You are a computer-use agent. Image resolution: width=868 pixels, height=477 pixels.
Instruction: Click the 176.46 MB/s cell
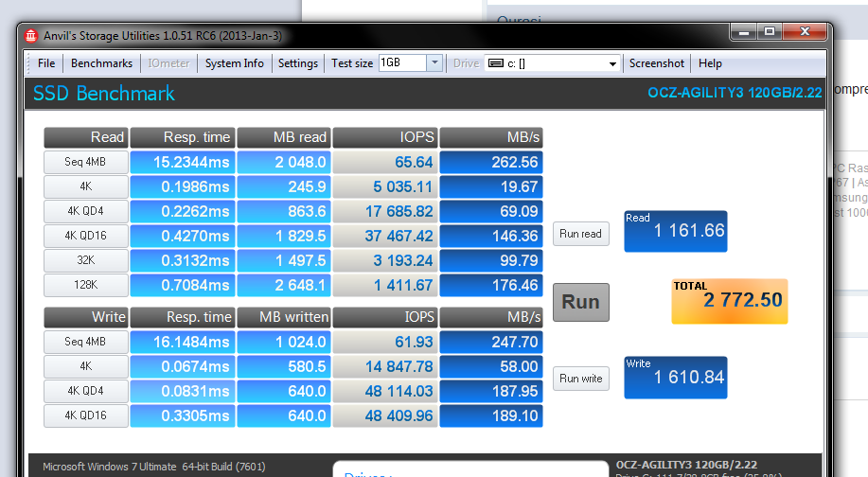[x=491, y=285]
